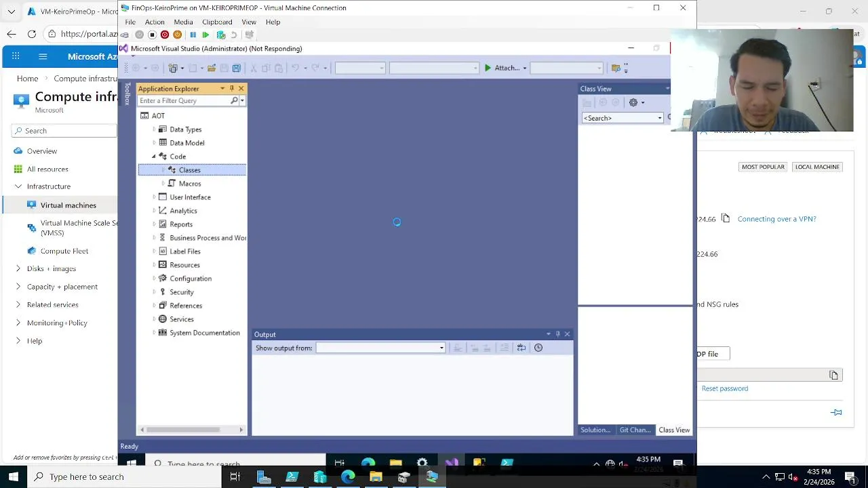
Task: Open the Clipboard menu
Action: 217,22
